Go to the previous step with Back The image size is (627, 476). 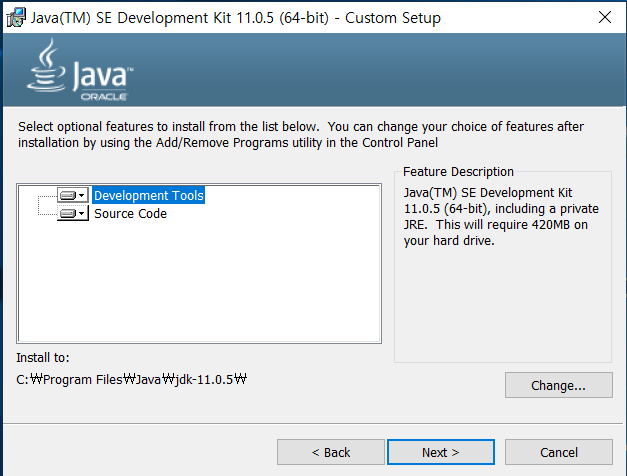point(331,452)
